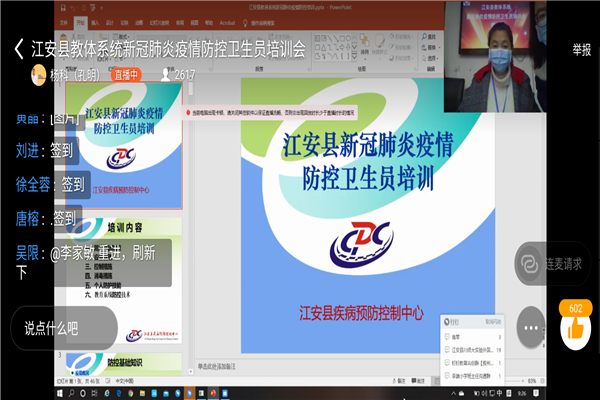600x400 pixels.
Task: Switch to the 设计 Design ribbon tab
Action: pyautogui.click(x=110, y=23)
